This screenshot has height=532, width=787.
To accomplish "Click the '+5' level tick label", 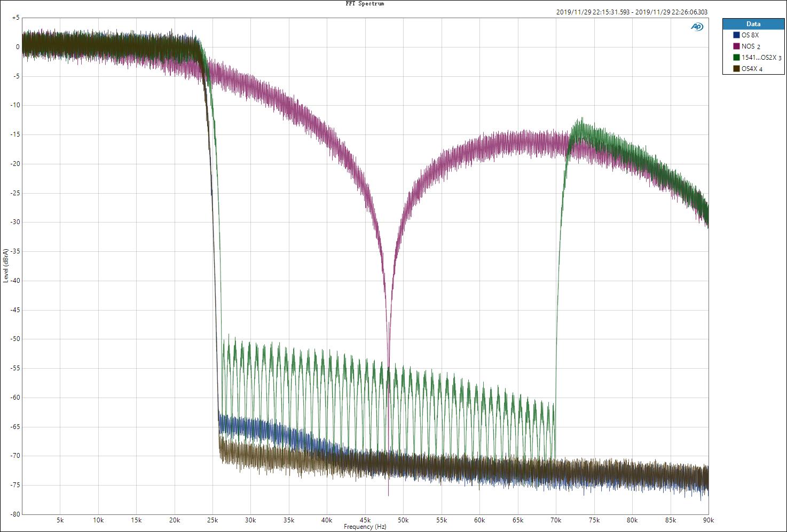I will click(15, 18).
